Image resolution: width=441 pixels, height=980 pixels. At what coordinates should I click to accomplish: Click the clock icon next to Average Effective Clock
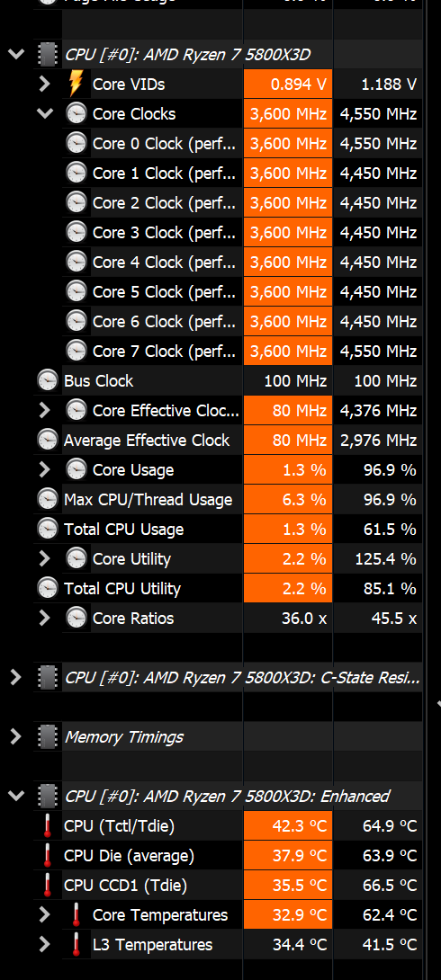pyautogui.click(x=48, y=440)
